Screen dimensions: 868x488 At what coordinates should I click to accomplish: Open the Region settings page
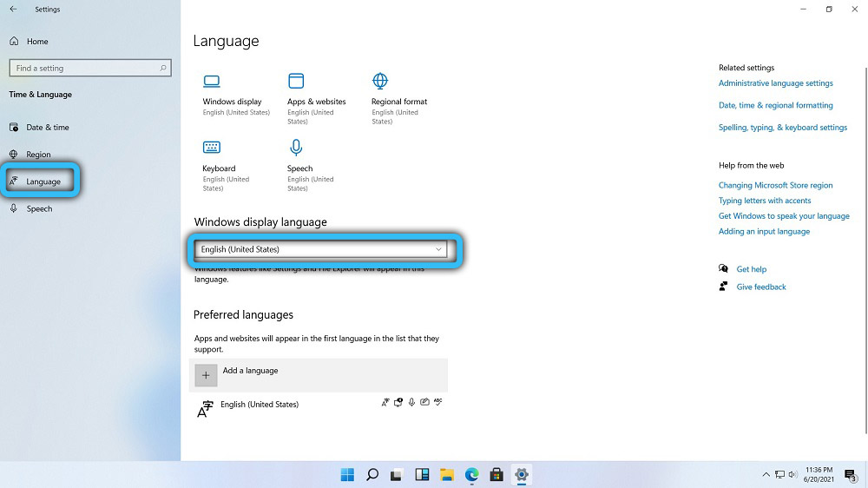[x=38, y=155]
